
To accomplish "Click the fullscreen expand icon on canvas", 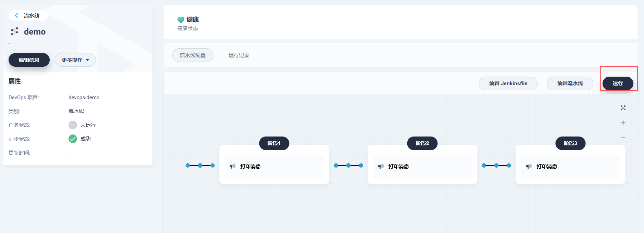I will coord(623,108).
